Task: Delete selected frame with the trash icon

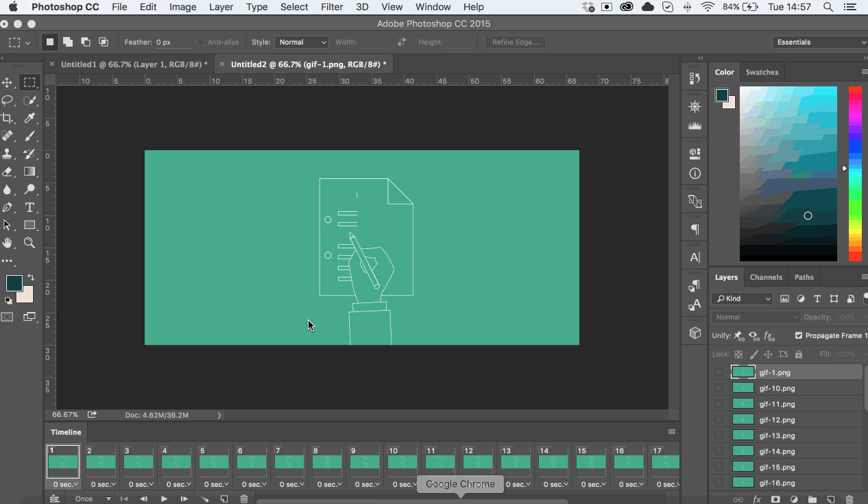Action: [x=244, y=499]
